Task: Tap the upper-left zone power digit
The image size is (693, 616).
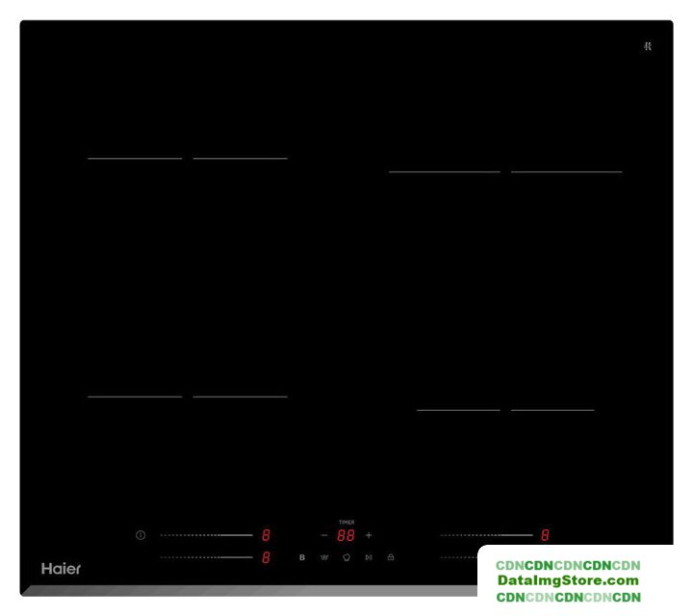Action: tap(266, 535)
